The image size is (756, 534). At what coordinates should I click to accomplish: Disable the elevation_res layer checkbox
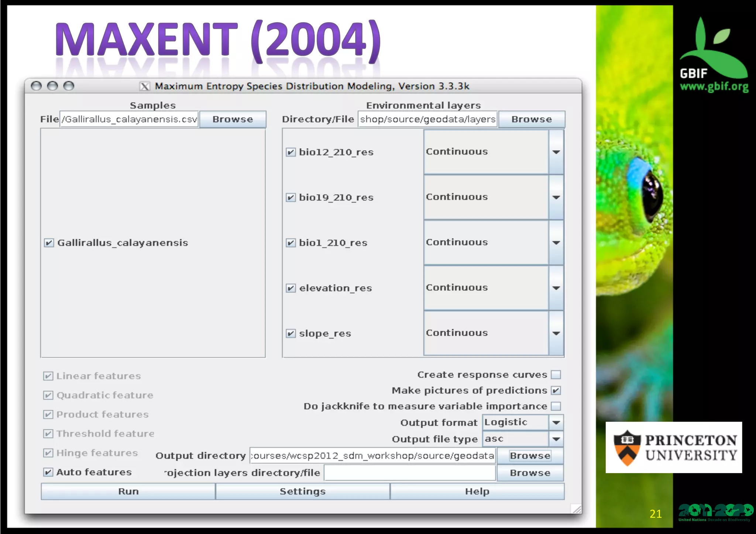291,288
